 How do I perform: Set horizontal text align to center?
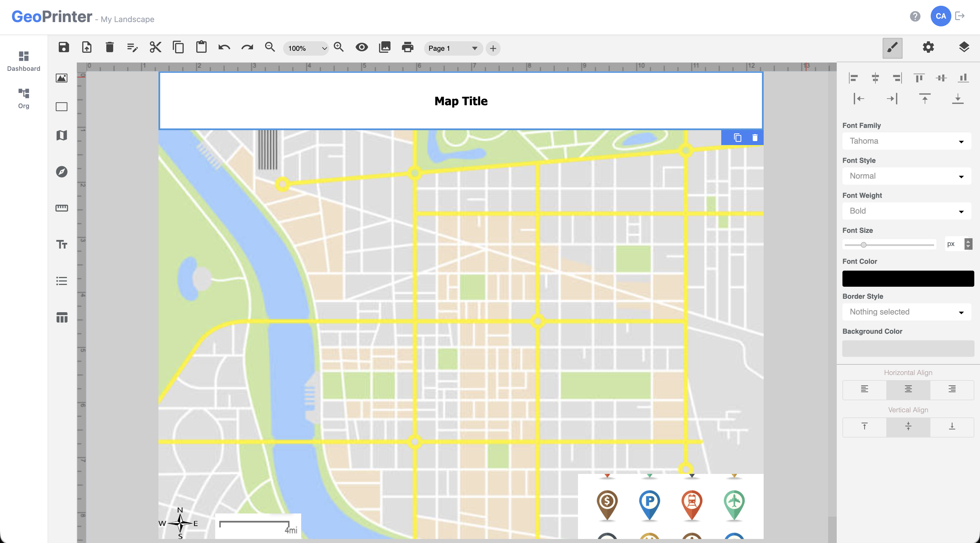[x=908, y=389]
